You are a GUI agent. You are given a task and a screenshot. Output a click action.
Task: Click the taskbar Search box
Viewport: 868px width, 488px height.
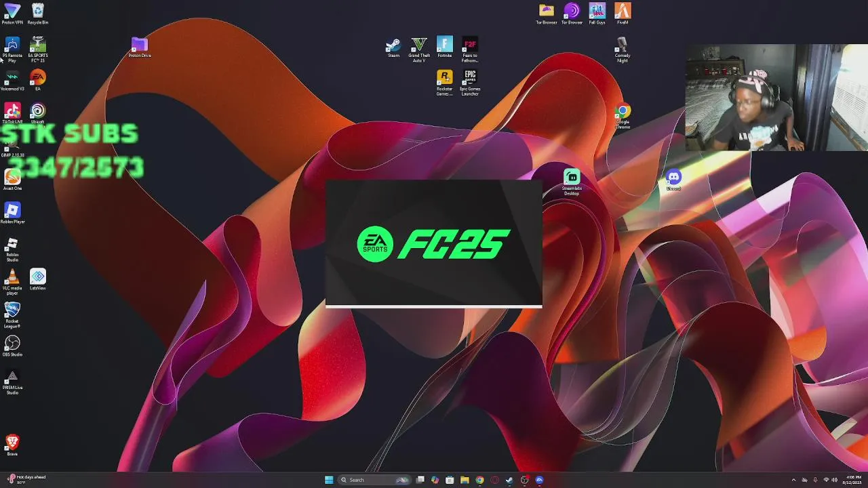click(374, 480)
